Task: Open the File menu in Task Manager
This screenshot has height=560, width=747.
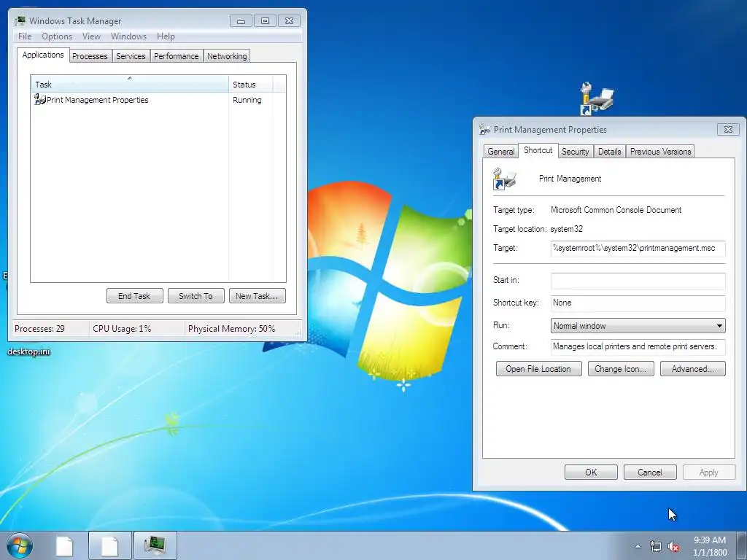Action: 25,36
